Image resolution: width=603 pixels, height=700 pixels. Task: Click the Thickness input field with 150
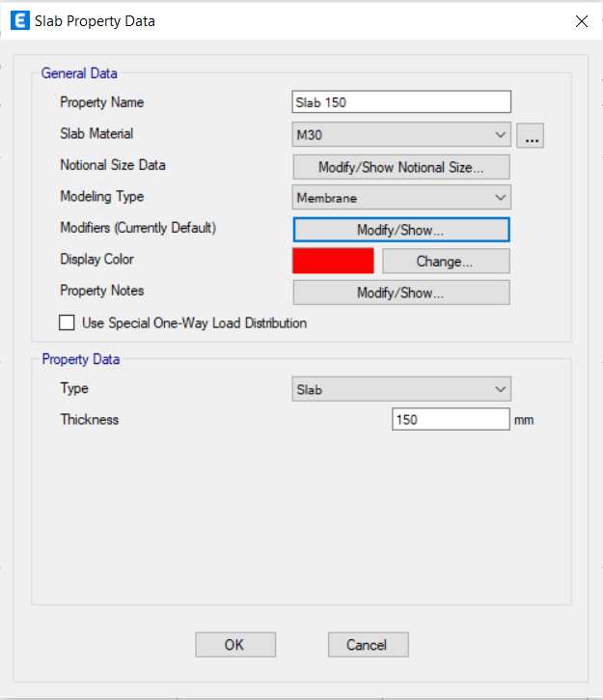tap(451, 419)
